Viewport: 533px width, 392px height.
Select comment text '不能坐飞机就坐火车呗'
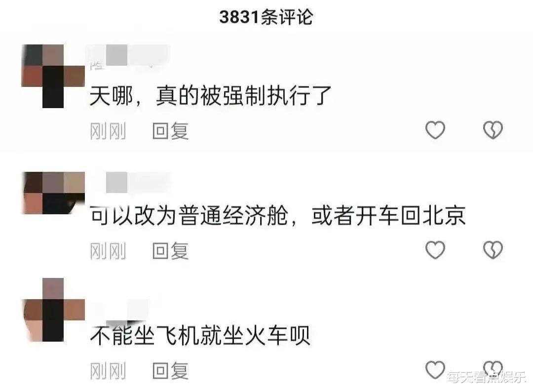click(200, 335)
